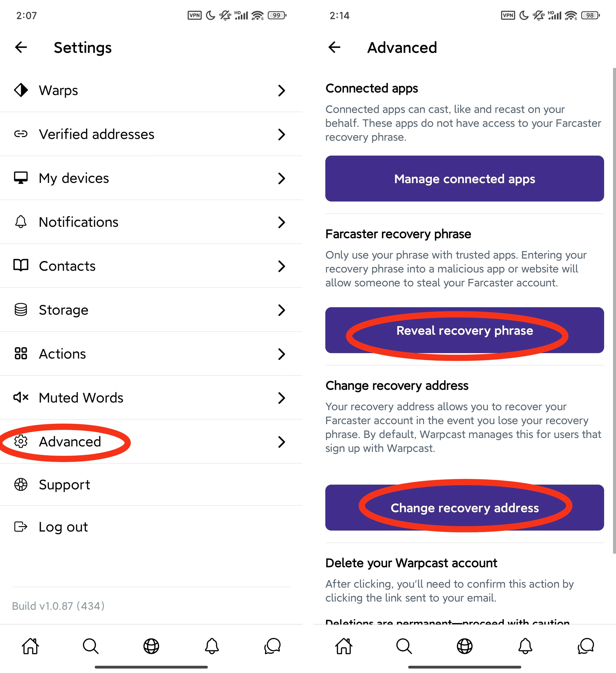The width and height of the screenshot is (616, 673).
Task: Tap the muted speaker icon beside Muted Words
Action: click(21, 397)
